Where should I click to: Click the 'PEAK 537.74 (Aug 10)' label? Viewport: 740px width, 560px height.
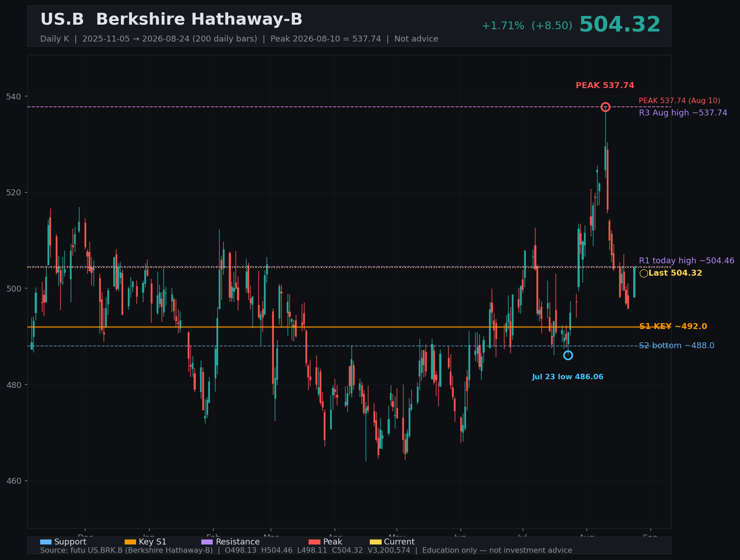click(x=679, y=101)
